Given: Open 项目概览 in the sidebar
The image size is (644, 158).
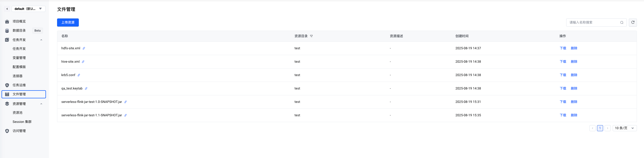Looking at the screenshot, I should [19, 21].
